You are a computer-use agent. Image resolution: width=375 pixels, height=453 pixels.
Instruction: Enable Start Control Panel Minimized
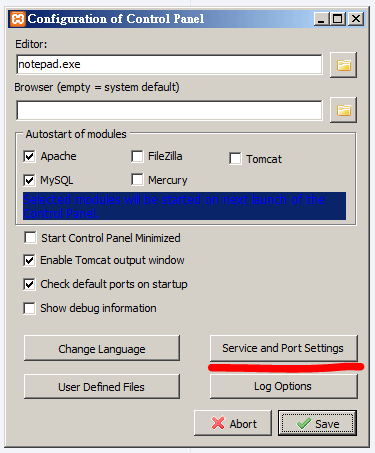tap(30, 238)
